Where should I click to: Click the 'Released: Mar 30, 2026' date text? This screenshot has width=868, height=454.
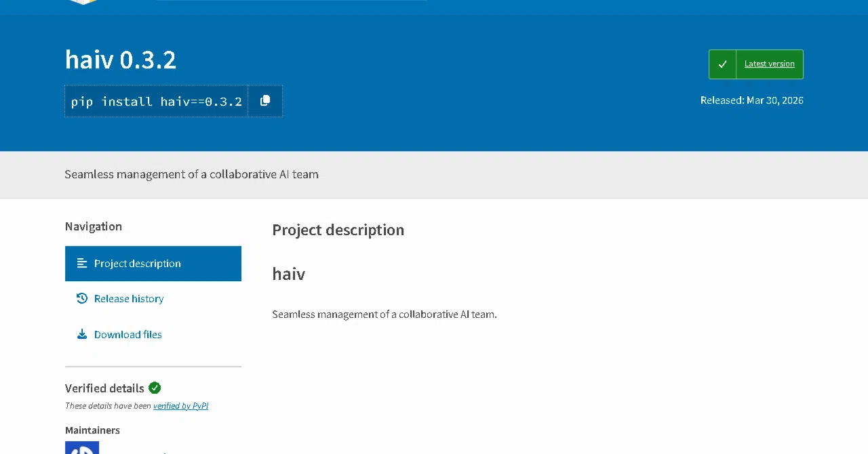[x=751, y=100]
